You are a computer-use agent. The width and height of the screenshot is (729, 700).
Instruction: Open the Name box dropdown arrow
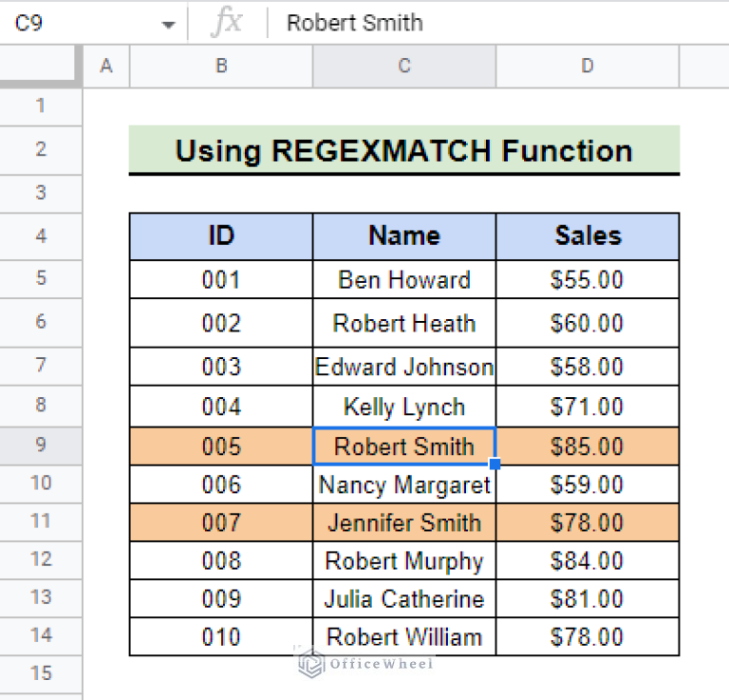pos(168,24)
